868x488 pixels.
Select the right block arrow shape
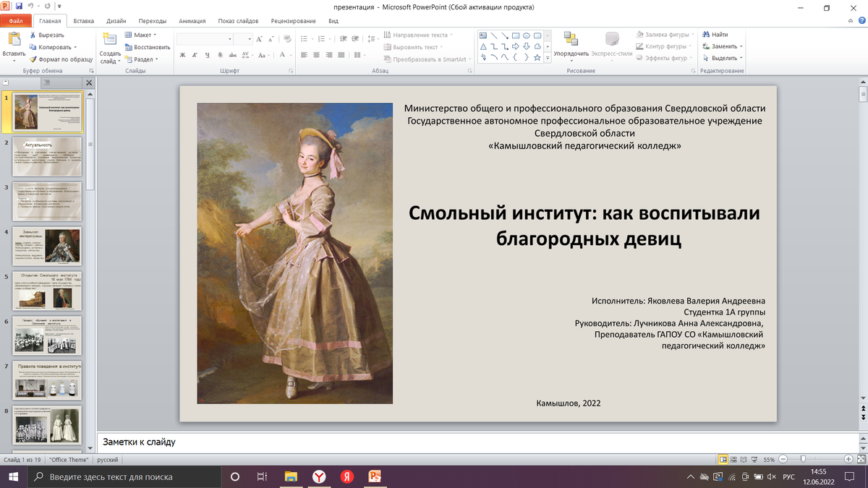tap(516, 46)
